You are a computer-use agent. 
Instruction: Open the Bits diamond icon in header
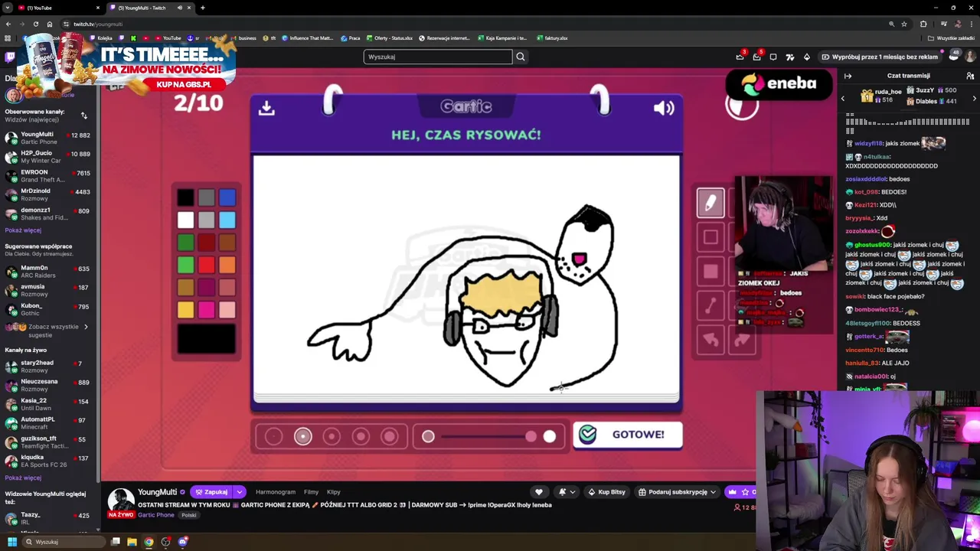806,57
